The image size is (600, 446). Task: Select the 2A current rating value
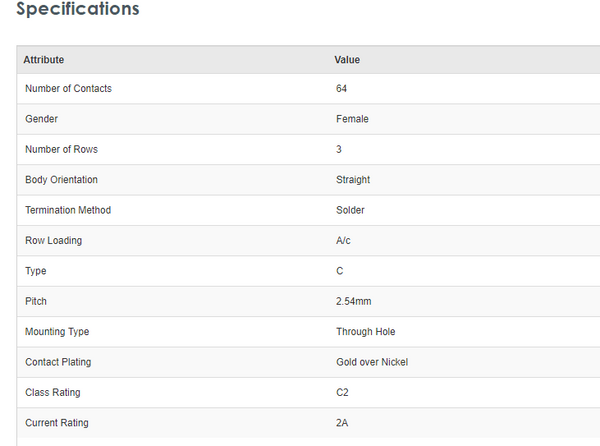coord(342,423)
